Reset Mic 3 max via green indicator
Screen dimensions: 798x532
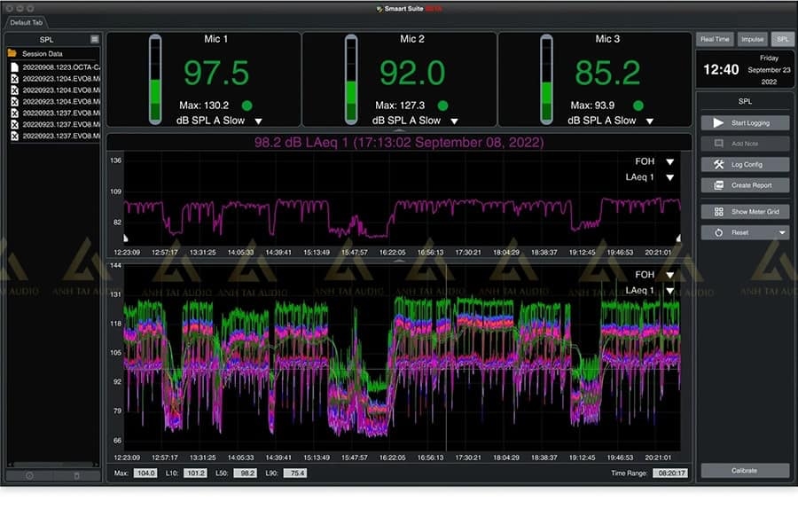[x=638, y=106]
